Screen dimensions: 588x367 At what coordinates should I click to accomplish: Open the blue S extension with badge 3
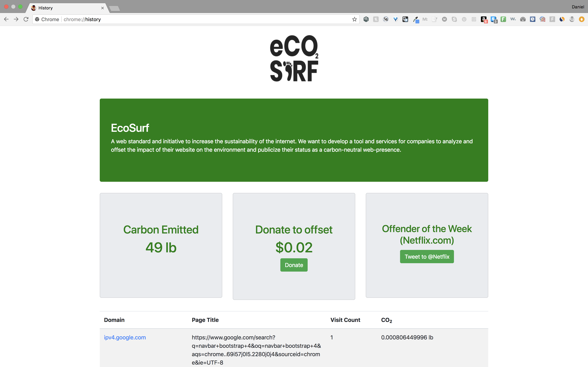tap(494, 19)
